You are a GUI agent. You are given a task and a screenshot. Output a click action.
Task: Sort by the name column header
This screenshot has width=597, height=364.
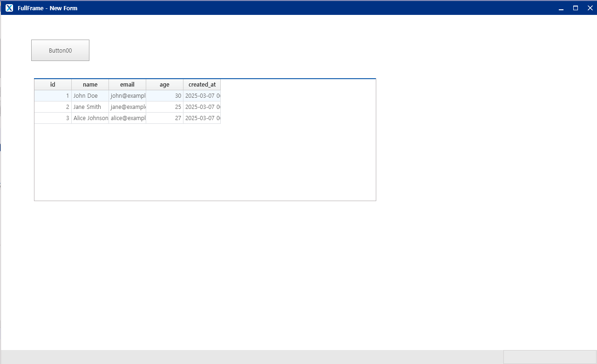(x=90, y=85)
